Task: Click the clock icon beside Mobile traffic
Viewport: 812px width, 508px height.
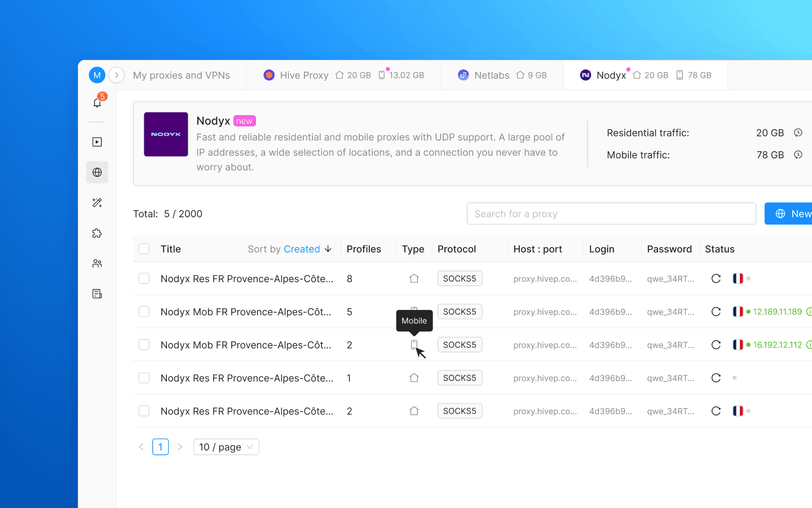Action: tap(798, 155)
